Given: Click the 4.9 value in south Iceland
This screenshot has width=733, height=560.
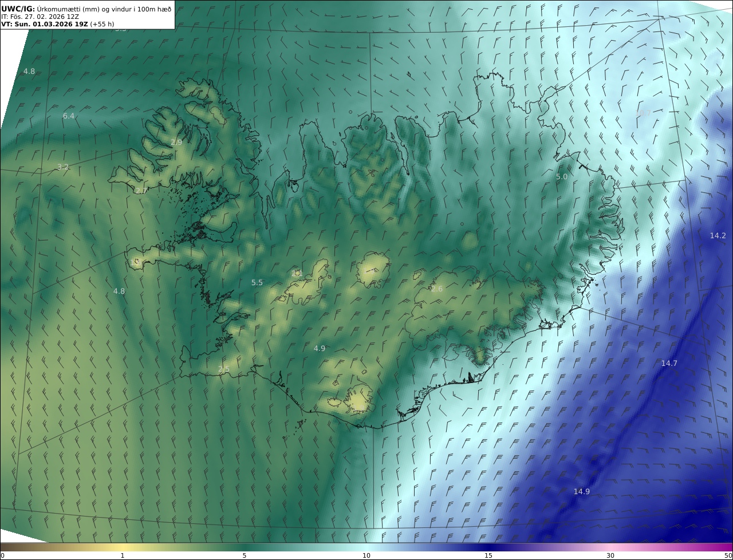Looking at the screenshot, I should pyautogui.click(x=320, y=349).
